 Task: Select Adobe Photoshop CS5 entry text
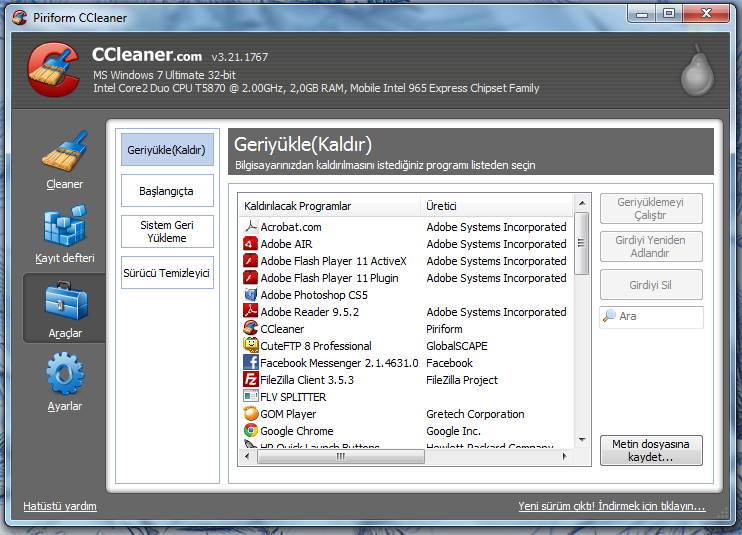point(314,295)
